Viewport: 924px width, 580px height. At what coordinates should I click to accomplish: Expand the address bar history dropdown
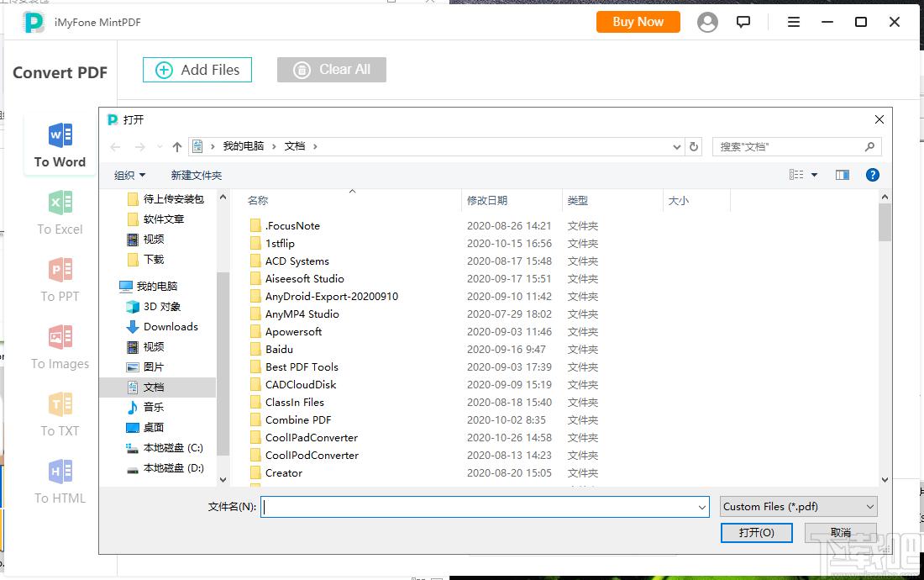pos(676,147)
